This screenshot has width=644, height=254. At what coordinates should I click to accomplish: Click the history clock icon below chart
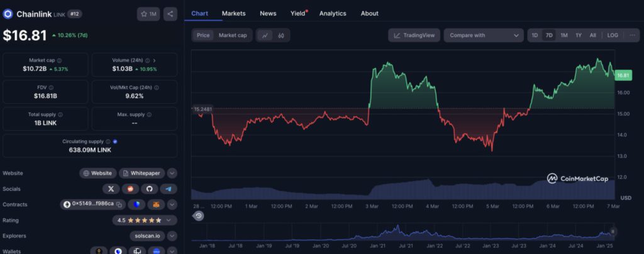click(199, 216)
